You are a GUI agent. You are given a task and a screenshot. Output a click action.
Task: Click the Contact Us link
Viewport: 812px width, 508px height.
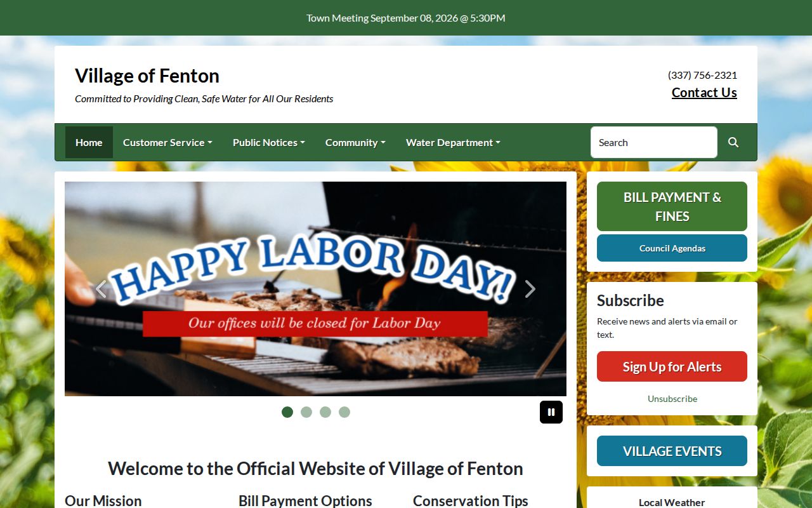pos(704,93)
